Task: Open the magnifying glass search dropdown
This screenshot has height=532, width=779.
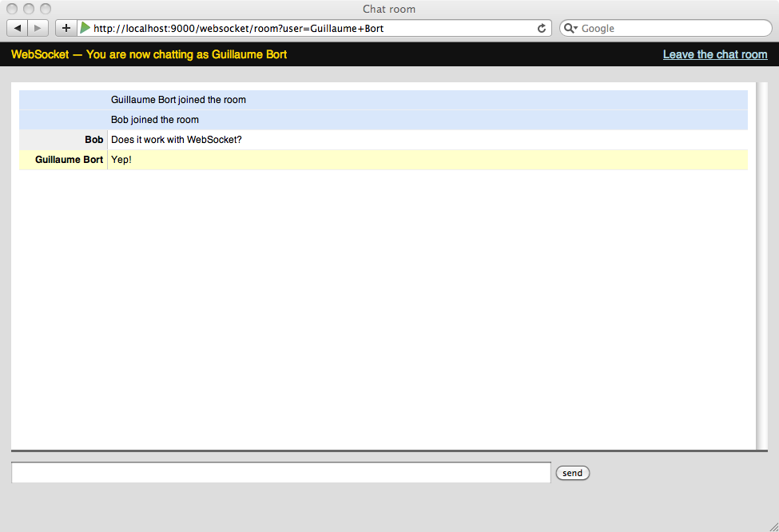Action: pos(571,28)
